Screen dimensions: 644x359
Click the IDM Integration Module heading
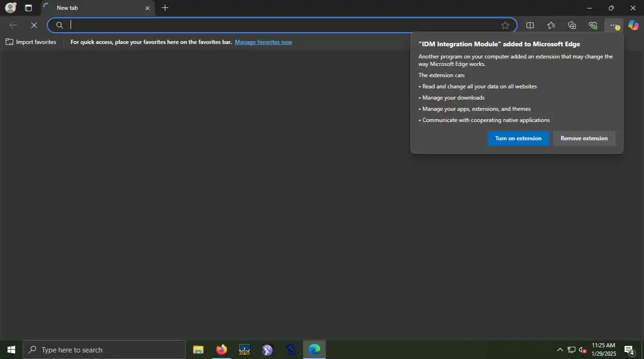pos(499,44)
